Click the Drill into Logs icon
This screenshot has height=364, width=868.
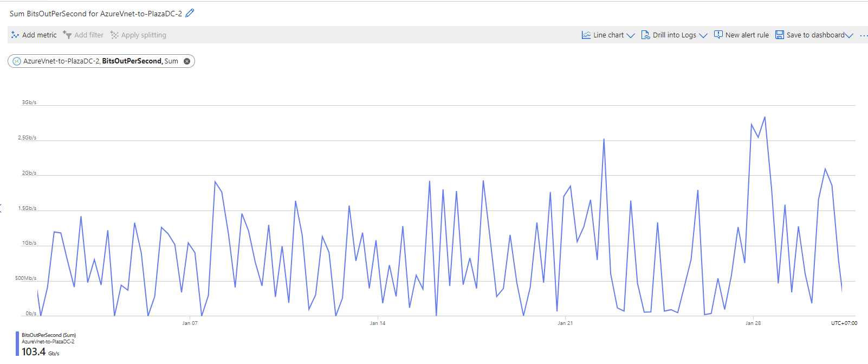(x=645, y=35)
